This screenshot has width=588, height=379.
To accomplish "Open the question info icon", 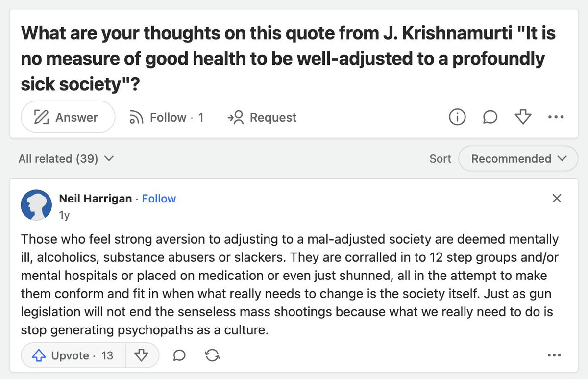I will (x=457, y=117).
